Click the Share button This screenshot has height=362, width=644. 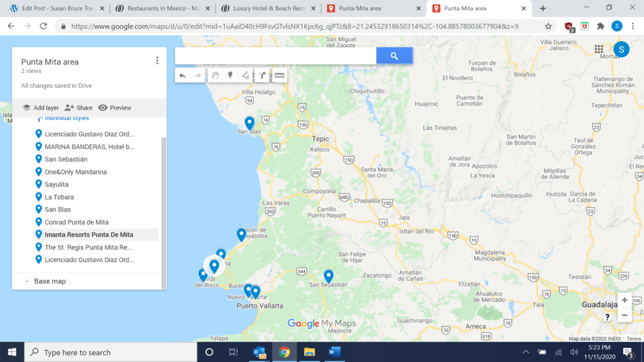click(79, 108)
